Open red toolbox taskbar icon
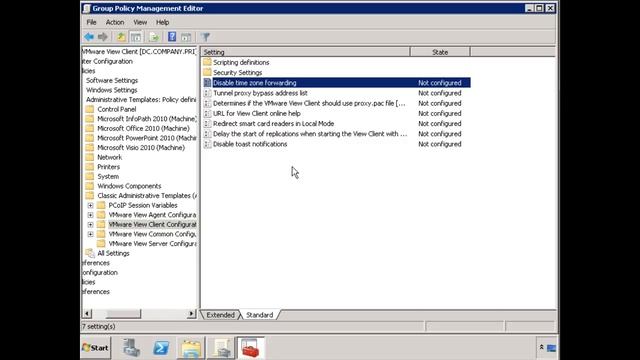Viewport: 640px width, 360px height. coord(251,348)
